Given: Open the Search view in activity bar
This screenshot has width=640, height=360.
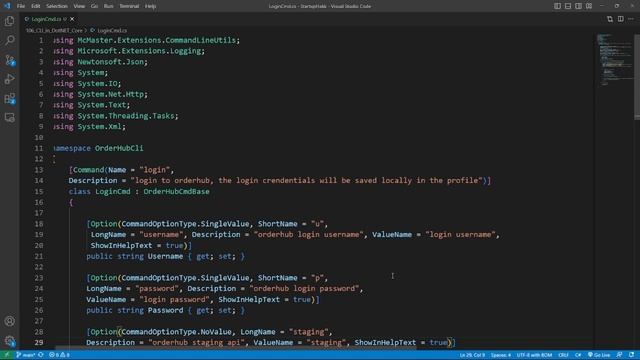Looking at the screenshot, I should 9,40.
